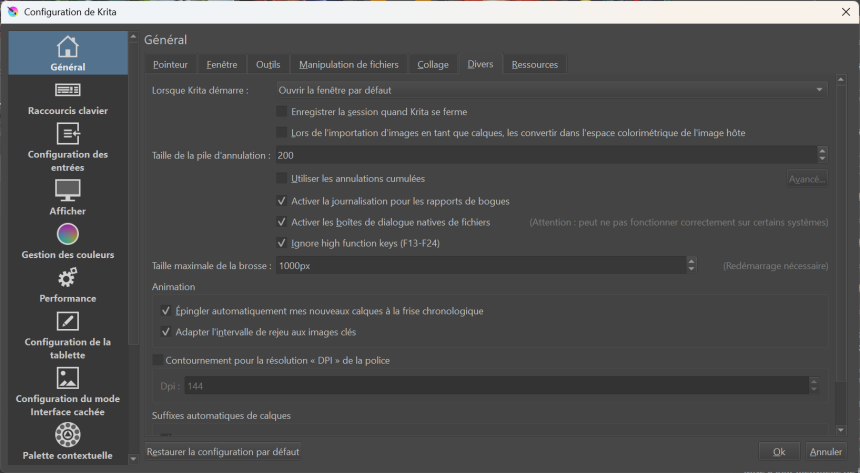This screenshot has width=860, height=473.
Task: Increase Taille de la pile d'annulation value
Action: (x=822, y=151)
